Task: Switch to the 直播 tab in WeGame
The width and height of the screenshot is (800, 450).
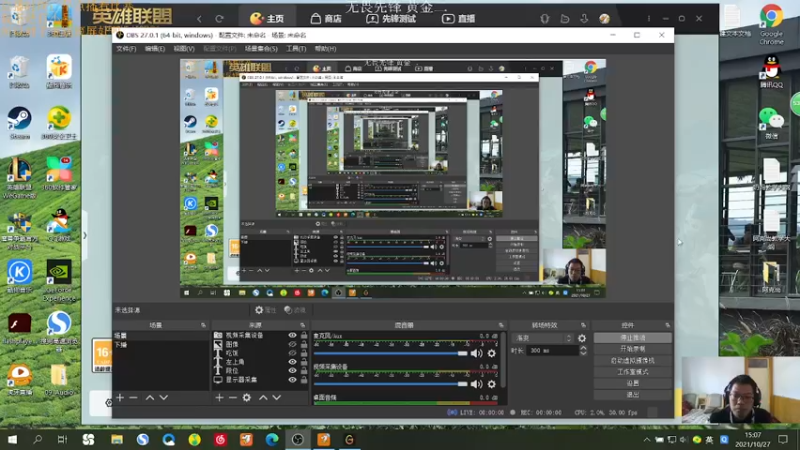Action: point(459,19)
